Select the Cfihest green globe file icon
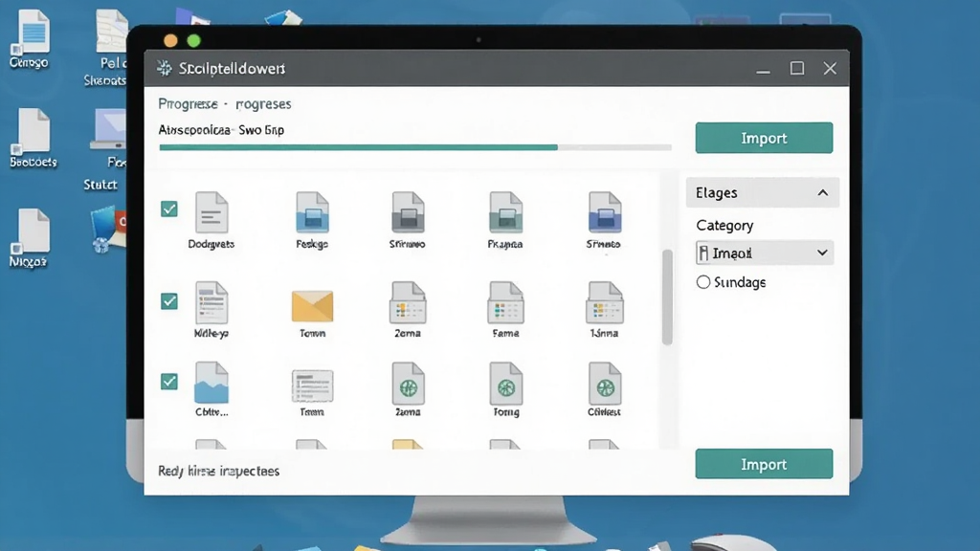Image resolution: width=980 pixels, height=551 pixels. coord(605,383)
